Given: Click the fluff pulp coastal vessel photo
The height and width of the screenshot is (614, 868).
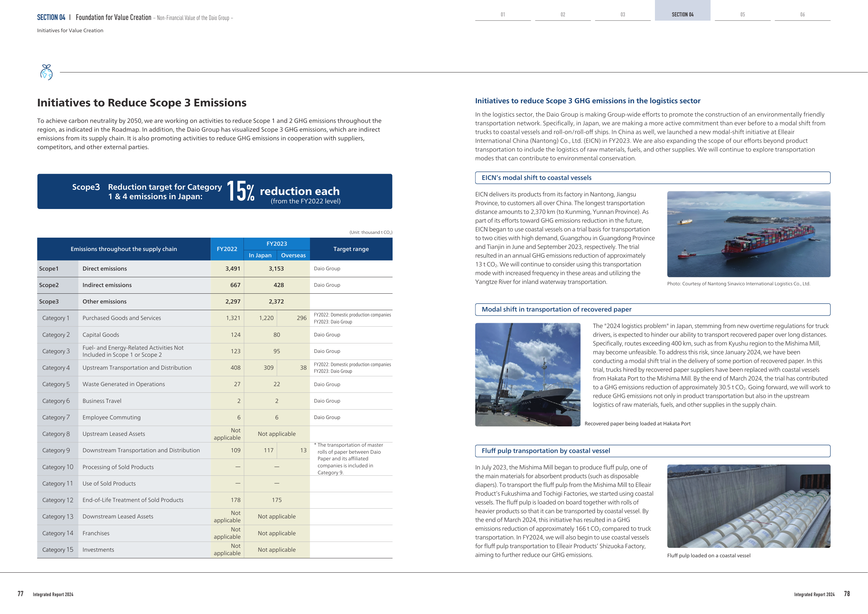Looking at the screenshot, I should [749, 506].
